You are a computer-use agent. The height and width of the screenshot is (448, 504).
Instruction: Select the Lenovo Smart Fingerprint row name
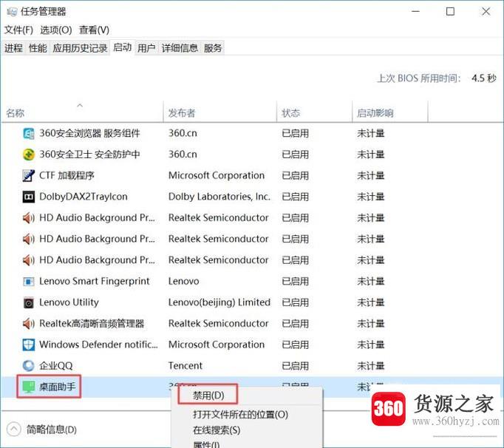coord(95,282)
